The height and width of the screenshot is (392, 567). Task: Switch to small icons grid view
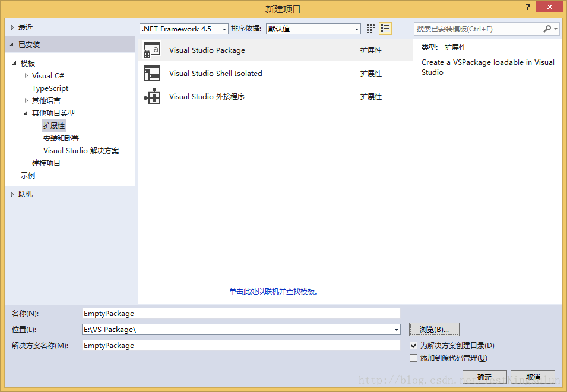pos(370,29)
